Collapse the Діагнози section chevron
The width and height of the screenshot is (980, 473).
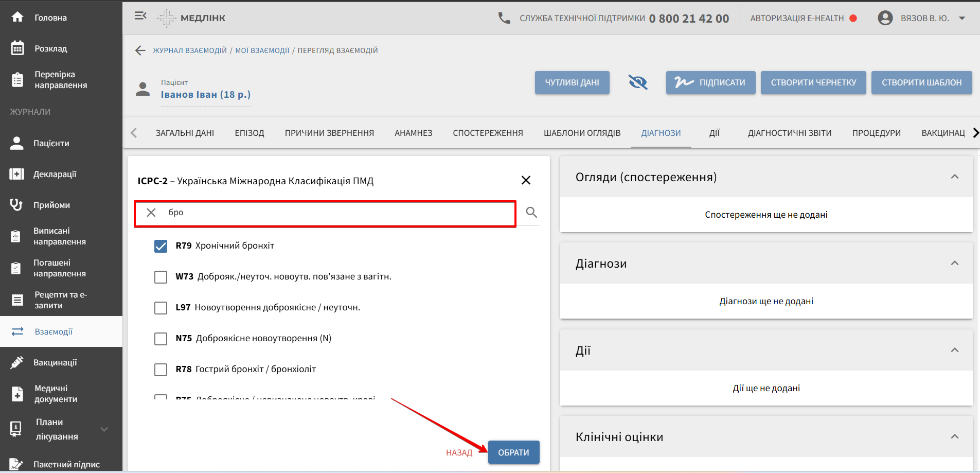coord(954,264)
